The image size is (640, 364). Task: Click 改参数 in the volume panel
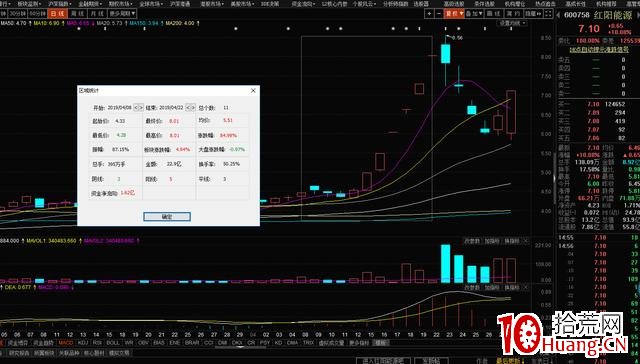click(x=472, y=241)
